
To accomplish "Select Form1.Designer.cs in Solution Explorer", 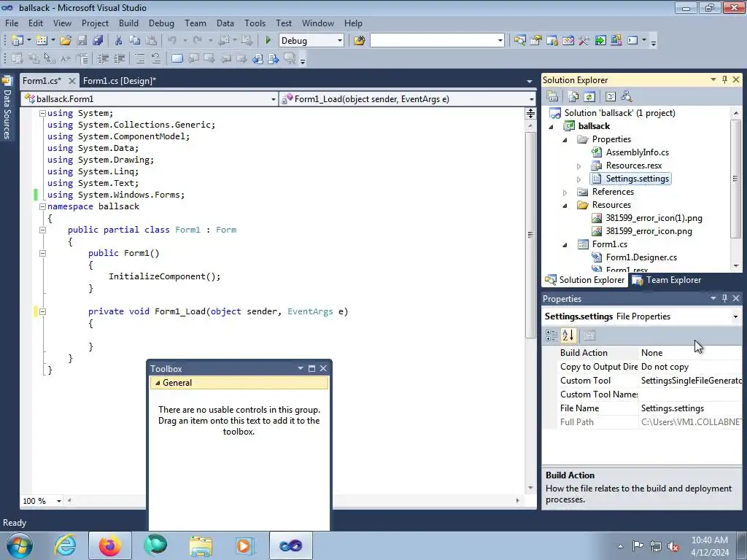I will point(641,257).
